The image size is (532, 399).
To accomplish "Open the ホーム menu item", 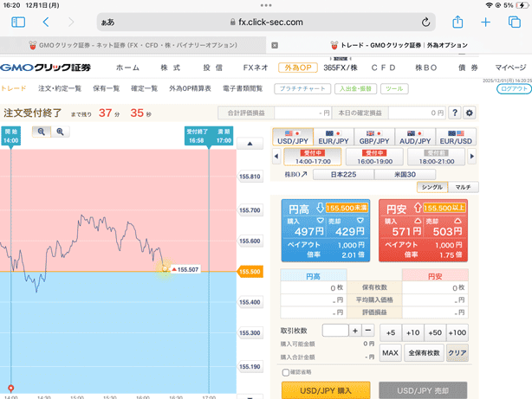I will pyautogui.click(x=127, y=68).
